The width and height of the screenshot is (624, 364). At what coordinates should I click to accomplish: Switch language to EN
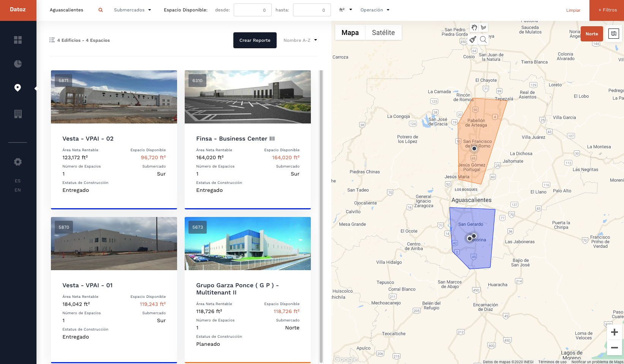click(18, 190)
